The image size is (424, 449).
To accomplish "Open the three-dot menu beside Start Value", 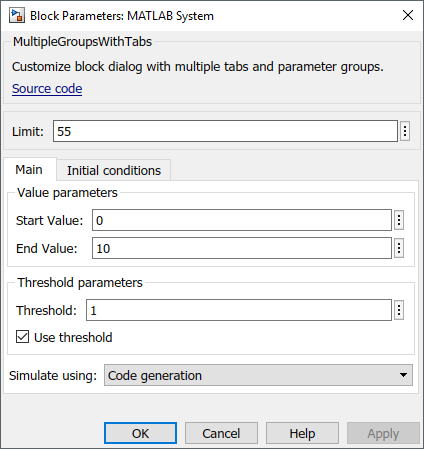I will [399, 220].
